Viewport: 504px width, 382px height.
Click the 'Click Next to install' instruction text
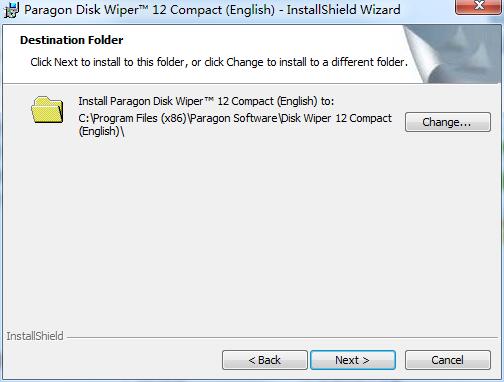[x=219, y=62]
